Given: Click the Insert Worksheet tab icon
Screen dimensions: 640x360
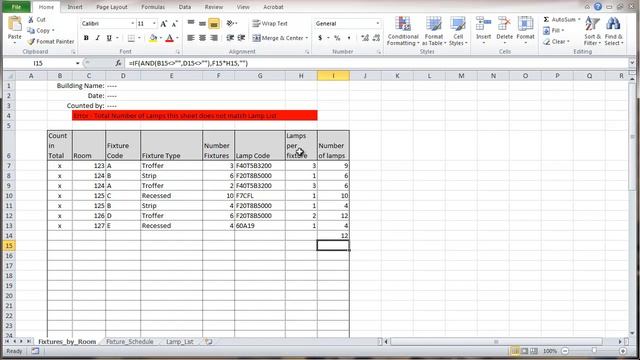Looking at the screenshot, I should click(x=209, y=342).
